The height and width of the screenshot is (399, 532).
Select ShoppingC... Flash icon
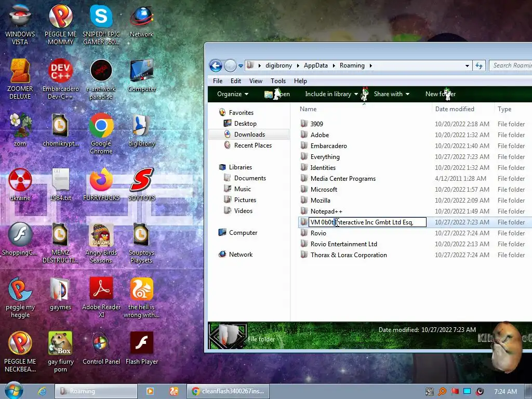[20, 239]
